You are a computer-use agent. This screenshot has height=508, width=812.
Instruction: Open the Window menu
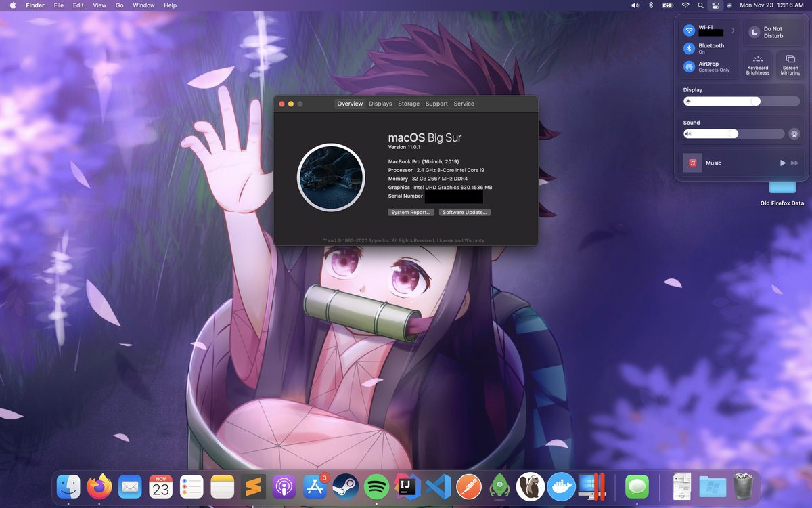click(143, 5)
